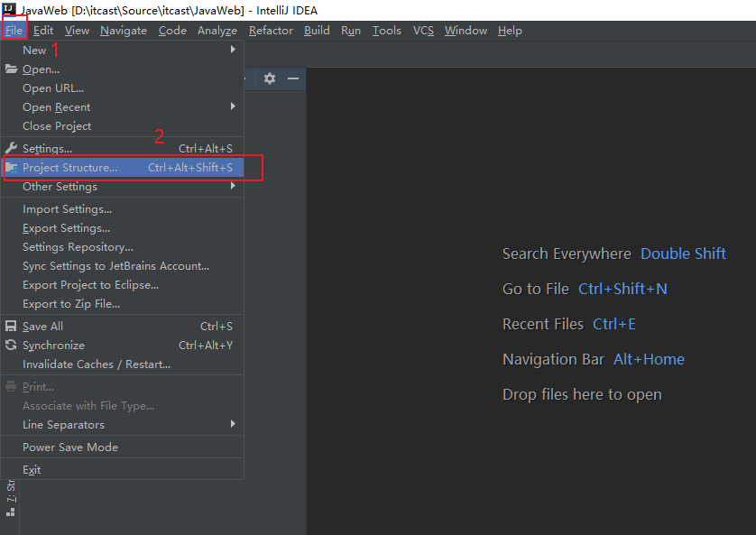756x535 pixels.
Task: Click the hide tool window minus icon
Action: point(293,78)
